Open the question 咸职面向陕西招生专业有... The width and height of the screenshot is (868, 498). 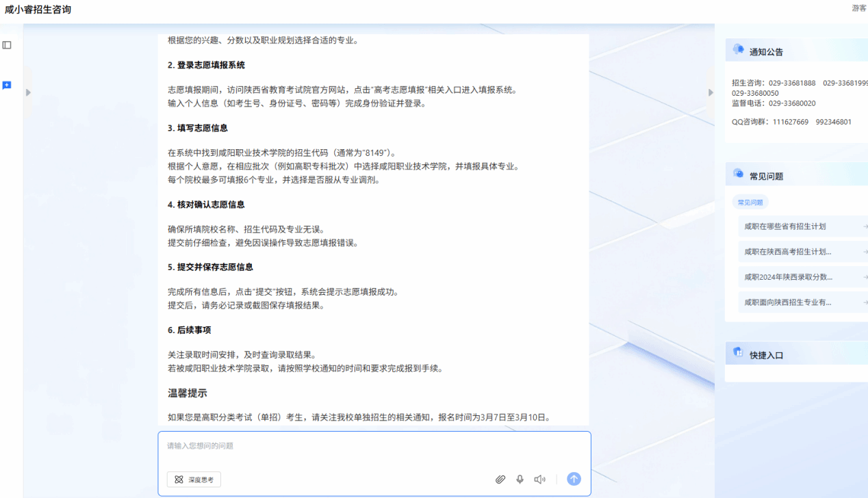[803, 302]
